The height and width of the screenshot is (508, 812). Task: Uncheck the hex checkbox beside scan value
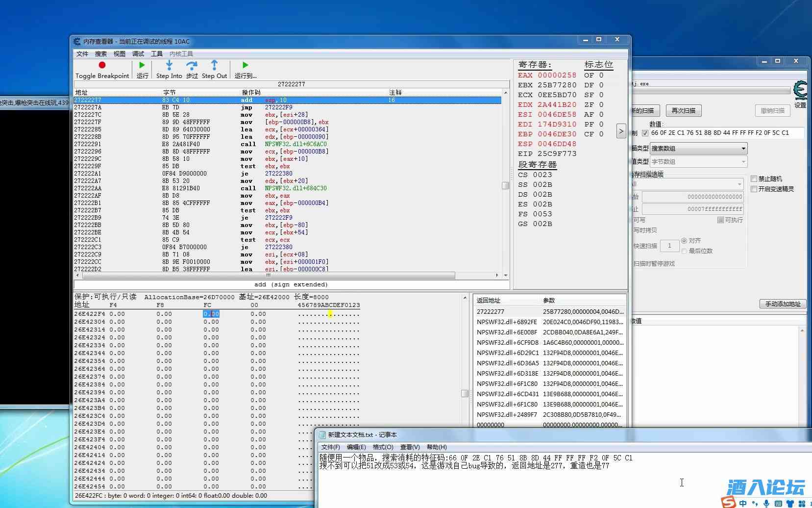645,133
